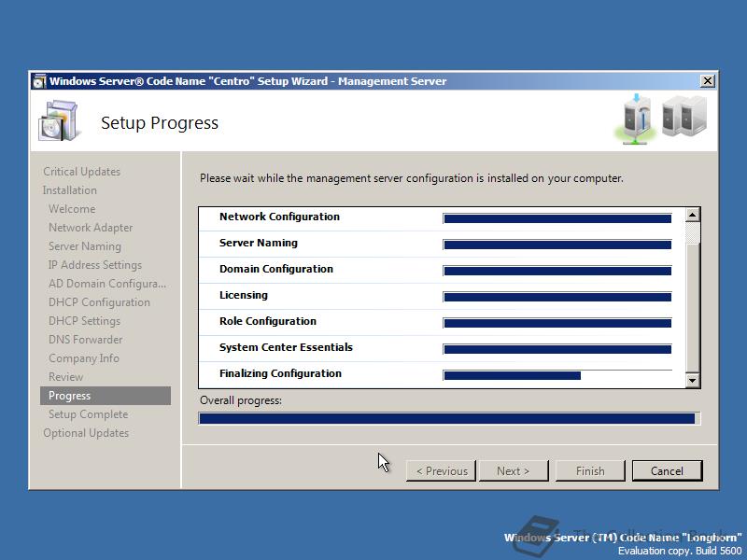
Task: Select Installation step in the sidebar
Action: tap(69, 190)
